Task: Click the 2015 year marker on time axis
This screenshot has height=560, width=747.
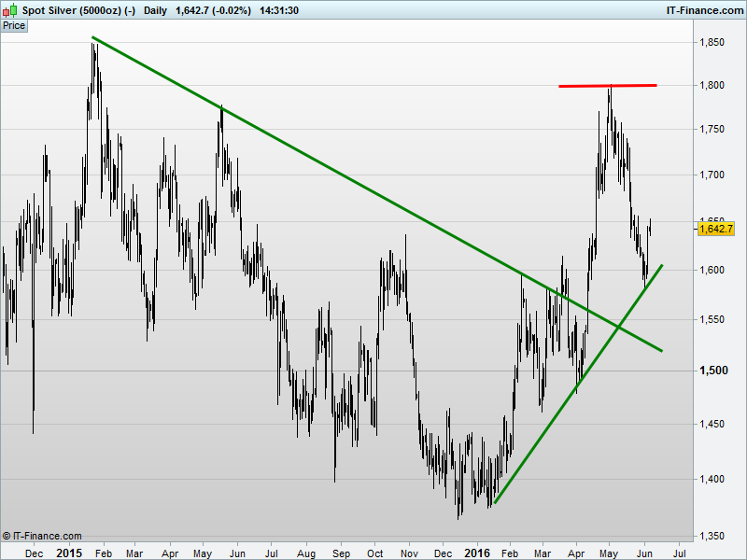Action: [69, 553]
